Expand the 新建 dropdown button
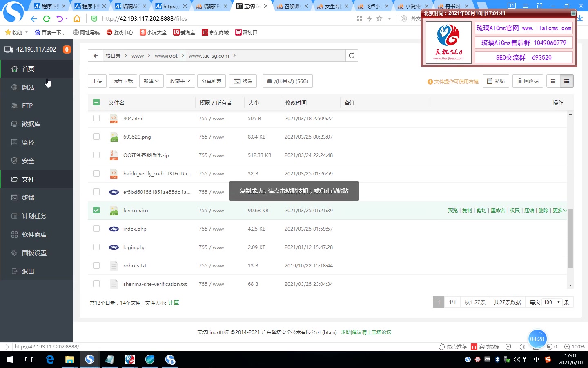The height and width of the screenshot is (368, 588). pyautogui.click(x=151, y=81)
